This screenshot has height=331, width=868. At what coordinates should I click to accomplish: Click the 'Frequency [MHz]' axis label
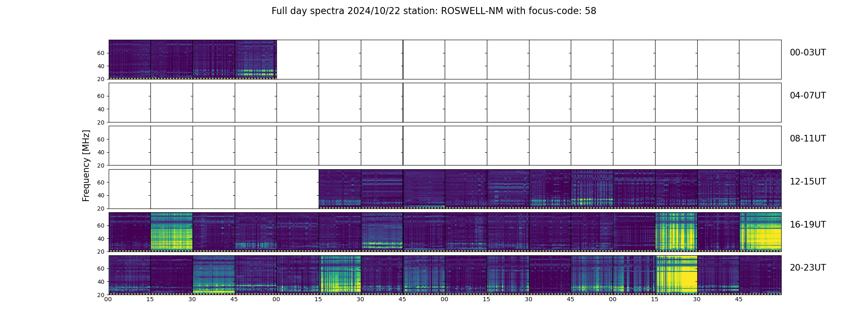click(86, 165)
